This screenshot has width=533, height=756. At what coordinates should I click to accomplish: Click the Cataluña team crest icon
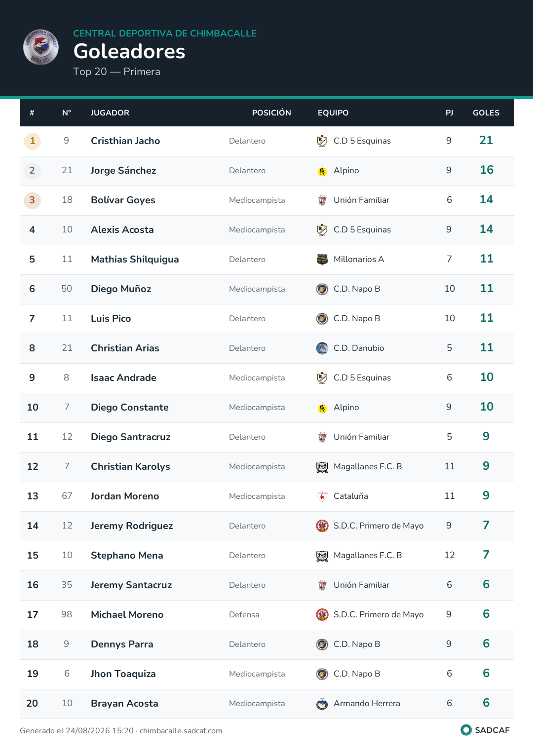click(x=322, y=496)
